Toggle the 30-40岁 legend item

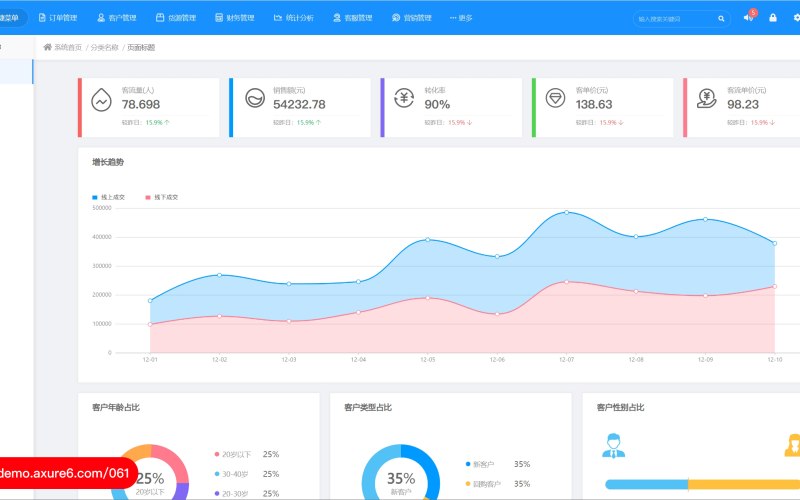231,474
